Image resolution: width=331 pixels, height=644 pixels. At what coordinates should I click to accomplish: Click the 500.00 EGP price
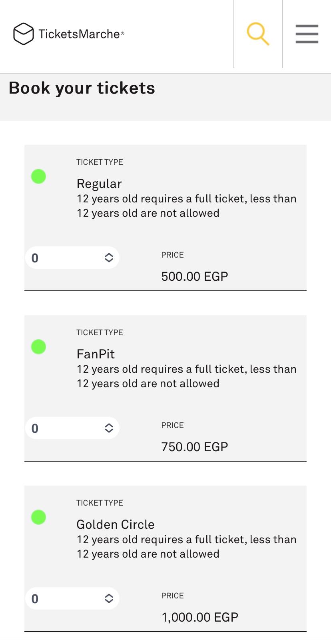195,276
